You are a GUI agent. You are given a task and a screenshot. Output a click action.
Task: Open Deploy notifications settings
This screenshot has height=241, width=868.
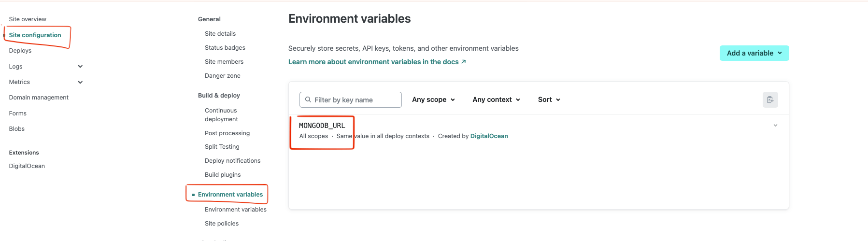point(233,161)
